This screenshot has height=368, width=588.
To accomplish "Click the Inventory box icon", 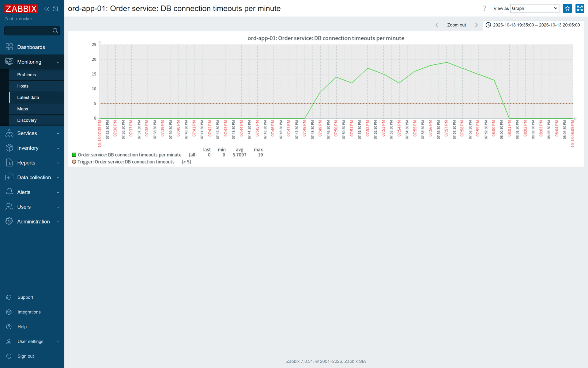I will (9, 148).
